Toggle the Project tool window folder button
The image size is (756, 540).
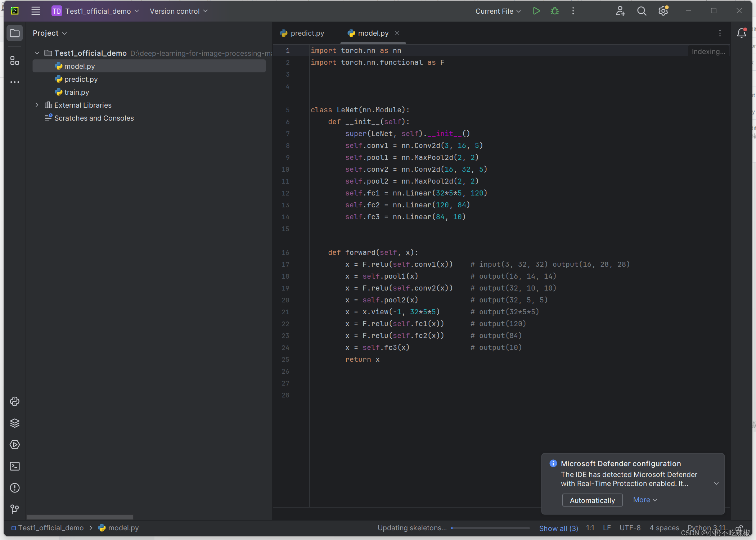[x=15, y=33]
